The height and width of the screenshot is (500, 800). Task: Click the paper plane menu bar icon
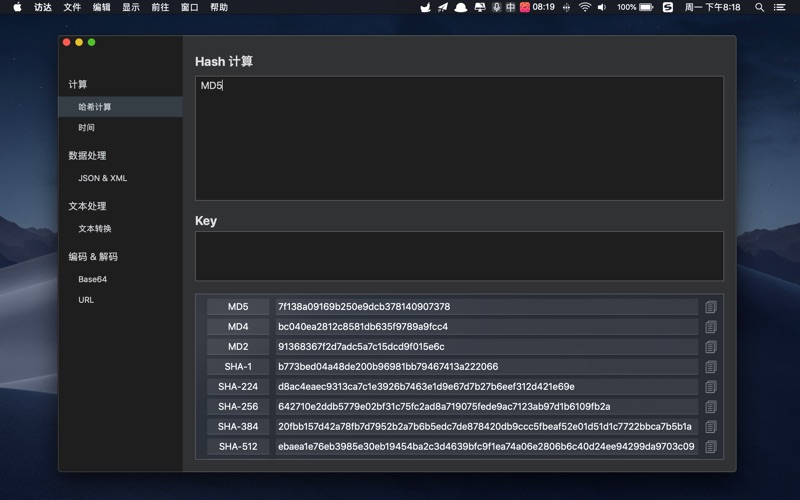[442, 7]
